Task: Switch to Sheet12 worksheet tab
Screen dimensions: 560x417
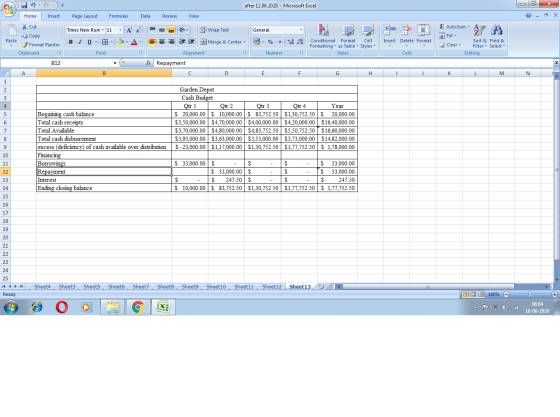Action: 272,287
